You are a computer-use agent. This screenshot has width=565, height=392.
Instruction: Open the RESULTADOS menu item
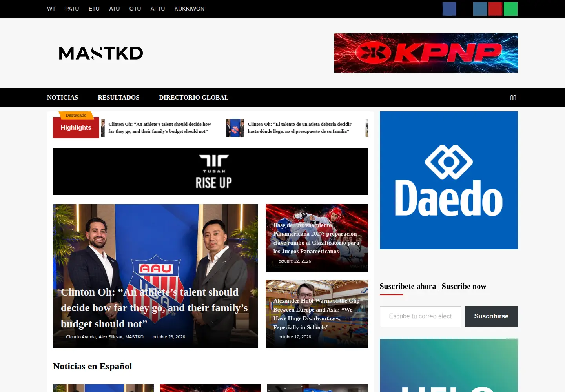[118, 98]
